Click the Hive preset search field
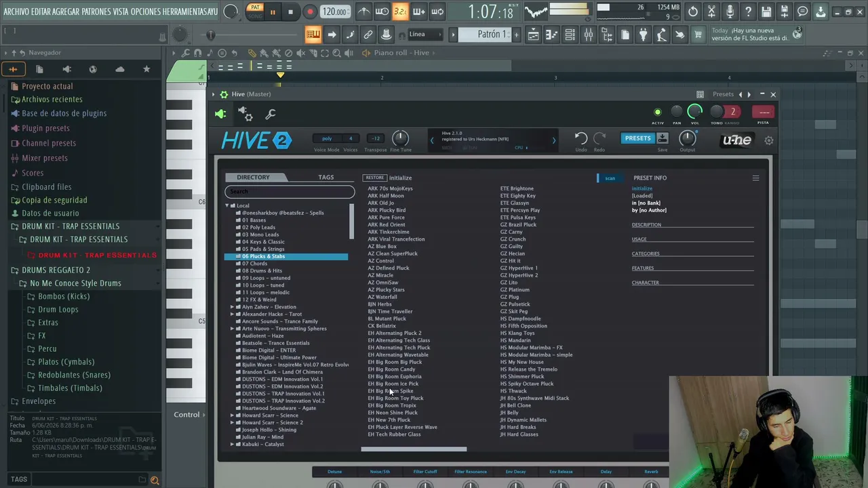 point(290,192)
